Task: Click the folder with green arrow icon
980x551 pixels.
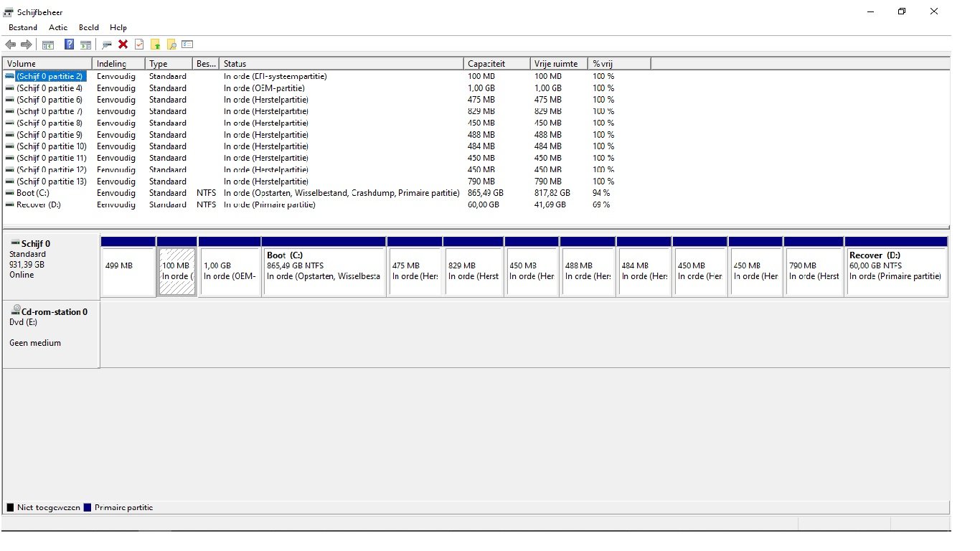Action: (155, 44)
